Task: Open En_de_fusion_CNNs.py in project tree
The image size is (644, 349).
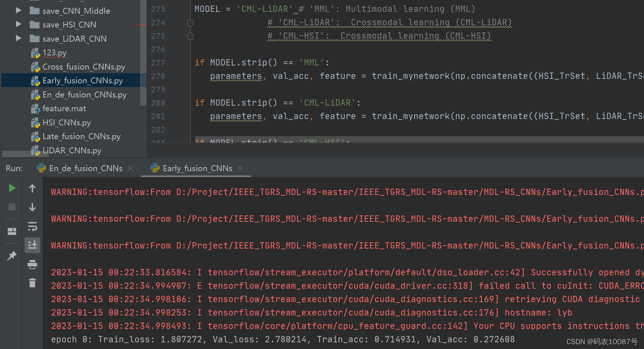Action: pyautogui.click(x=85, y=95)
